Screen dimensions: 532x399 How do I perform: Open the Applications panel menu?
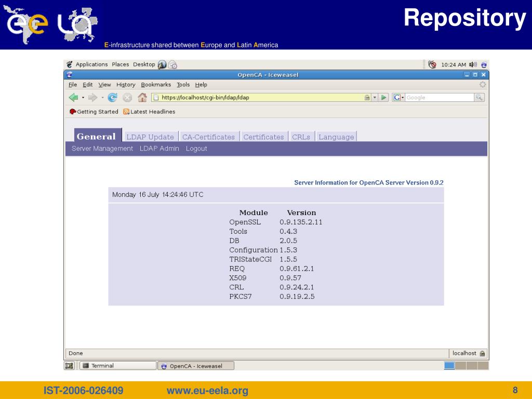pyautogui.click(x=91, y=64)
